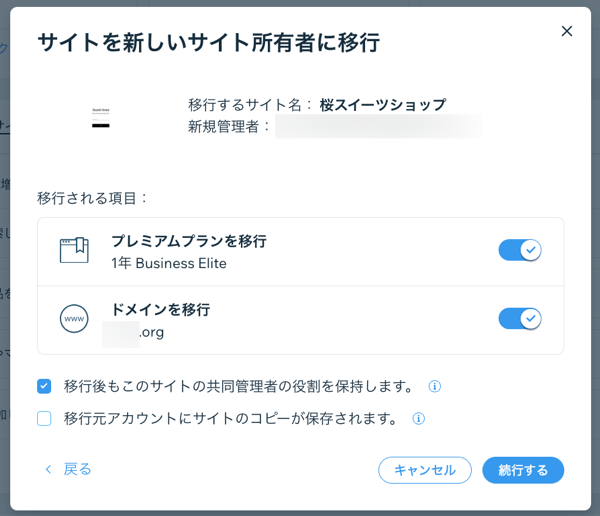Toggle the ドメインを移行 switch
Image resolution: width=600 pixels, height=516 pixels.
coord(520,318)
